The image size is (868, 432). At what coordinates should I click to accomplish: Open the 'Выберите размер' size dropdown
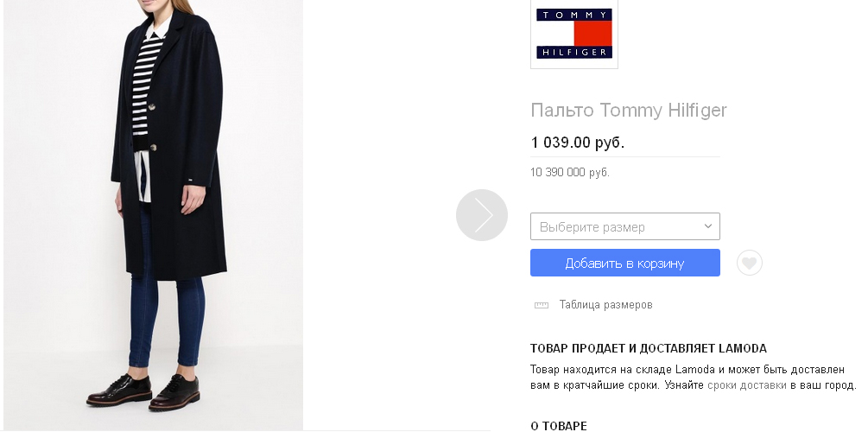pyautogui.click(x=625, y=226)
